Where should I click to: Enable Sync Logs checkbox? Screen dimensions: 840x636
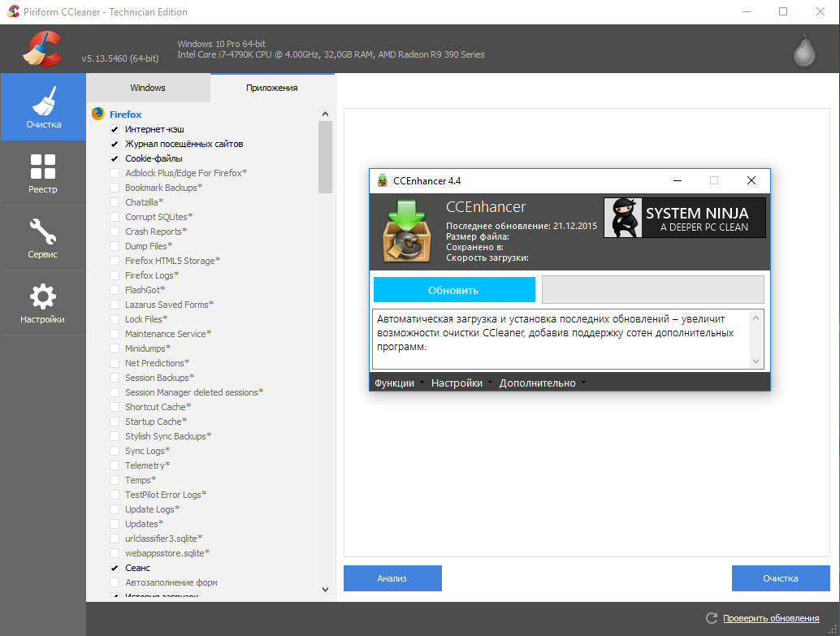click(115, 451)
